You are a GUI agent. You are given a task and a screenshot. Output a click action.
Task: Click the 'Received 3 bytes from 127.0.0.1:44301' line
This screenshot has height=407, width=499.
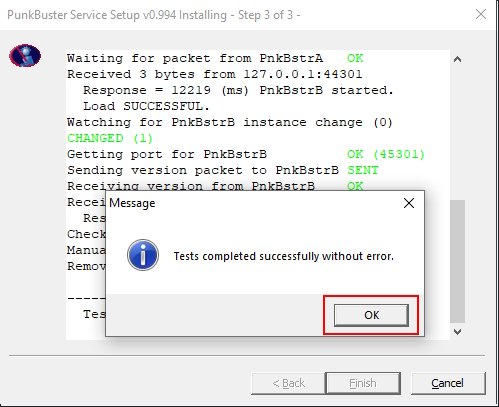[215, 74]
